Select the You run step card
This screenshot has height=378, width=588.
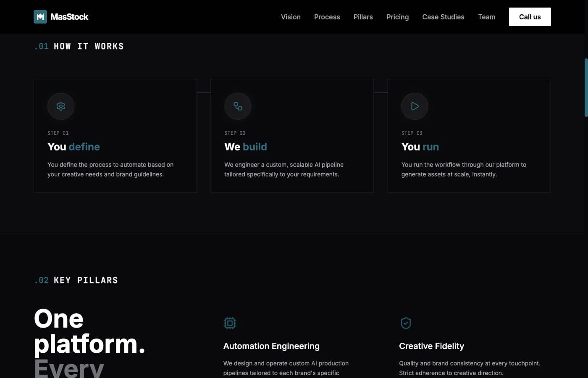(469, 136)
